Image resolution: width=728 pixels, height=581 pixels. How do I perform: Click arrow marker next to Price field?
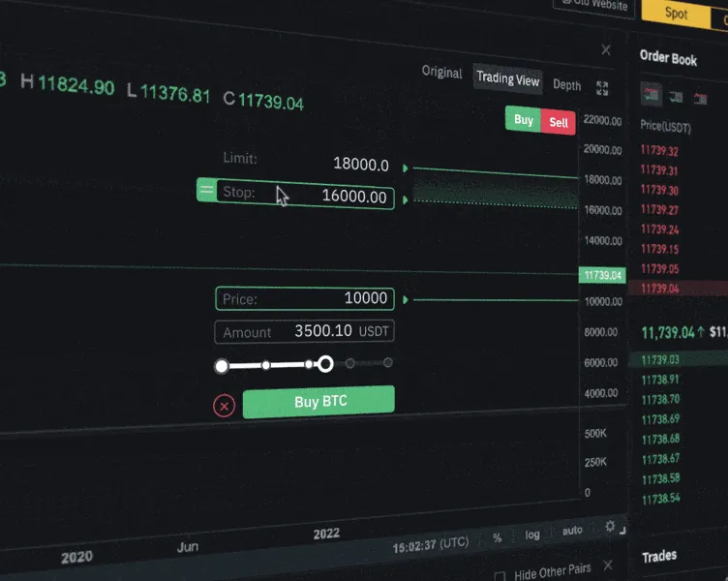click(x=406, y=300)
